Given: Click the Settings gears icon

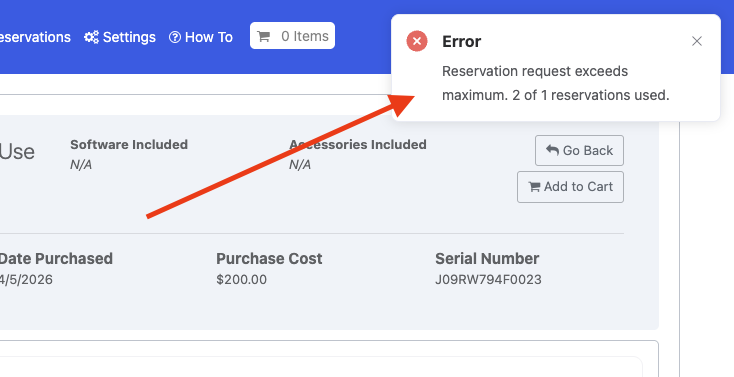Looking at the screenshot, I should (x=91, y=37).
